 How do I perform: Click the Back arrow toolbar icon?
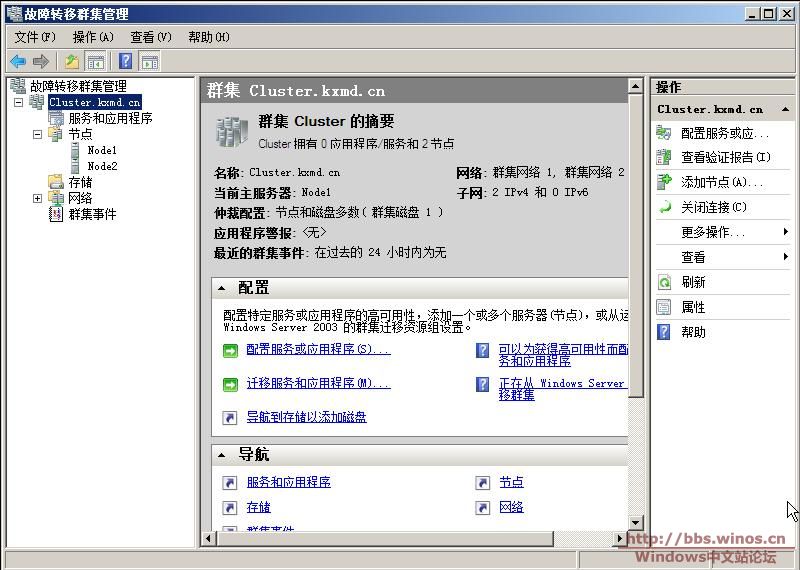(18, 62)
